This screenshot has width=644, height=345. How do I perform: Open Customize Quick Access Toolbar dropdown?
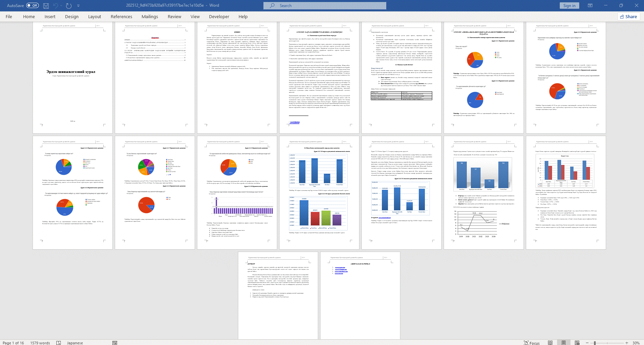(78, 6)
